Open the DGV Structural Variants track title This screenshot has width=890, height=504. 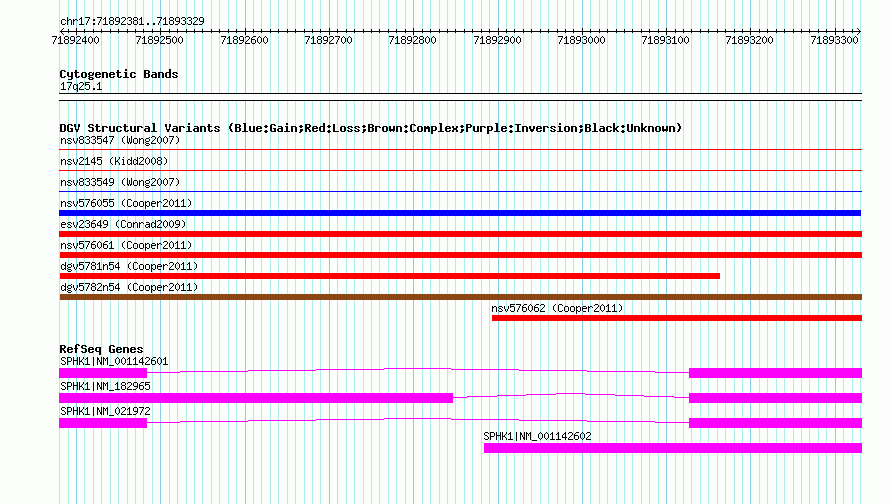pos(371,128)
